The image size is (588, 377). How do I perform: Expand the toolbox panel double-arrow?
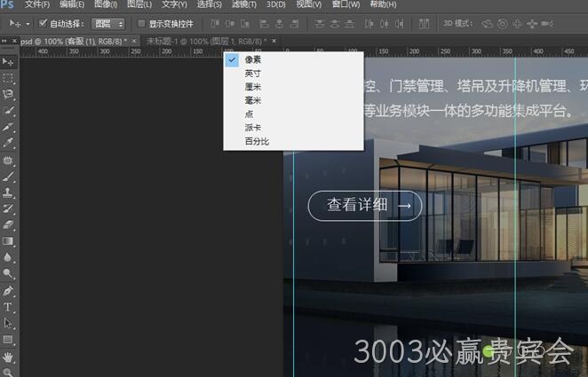4,41
